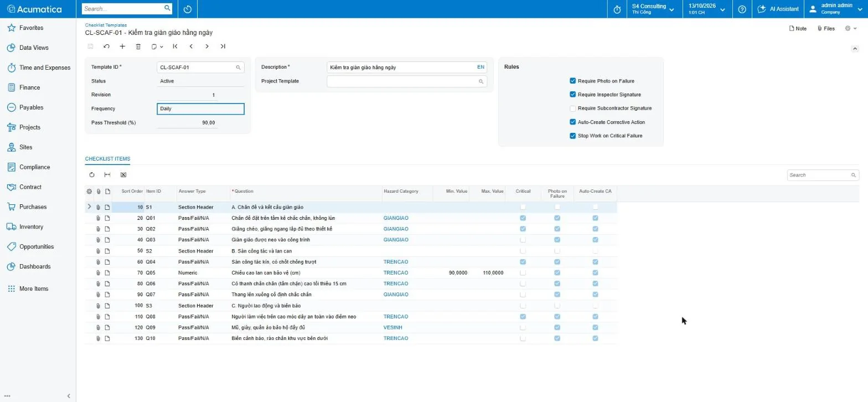Select the Checklist Items tab
The height and width of the screenshot is (402, 868).
[107, 159]
